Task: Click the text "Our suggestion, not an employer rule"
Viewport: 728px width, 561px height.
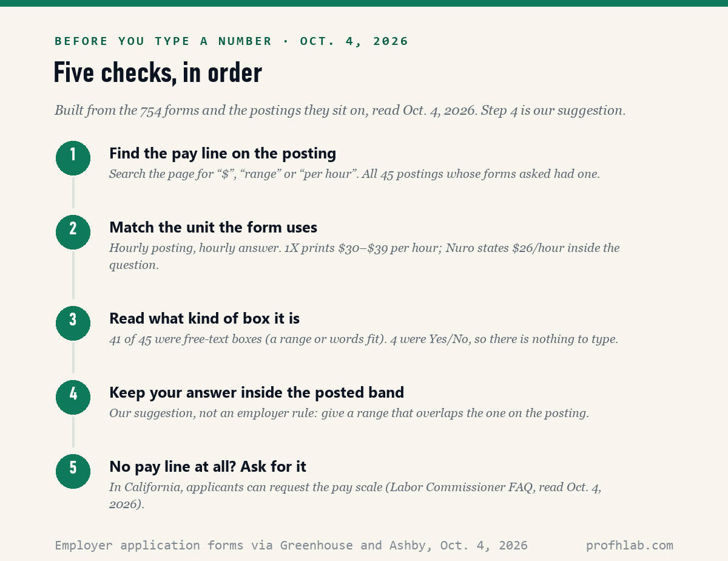Action: pyautogui.click(x=212, y=413)
